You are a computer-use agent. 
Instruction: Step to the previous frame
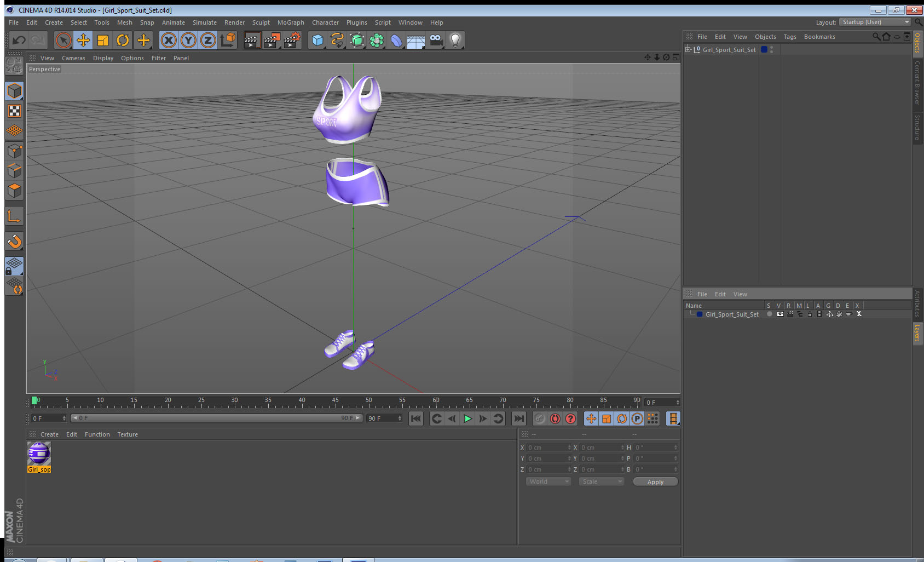pos(452,418)
